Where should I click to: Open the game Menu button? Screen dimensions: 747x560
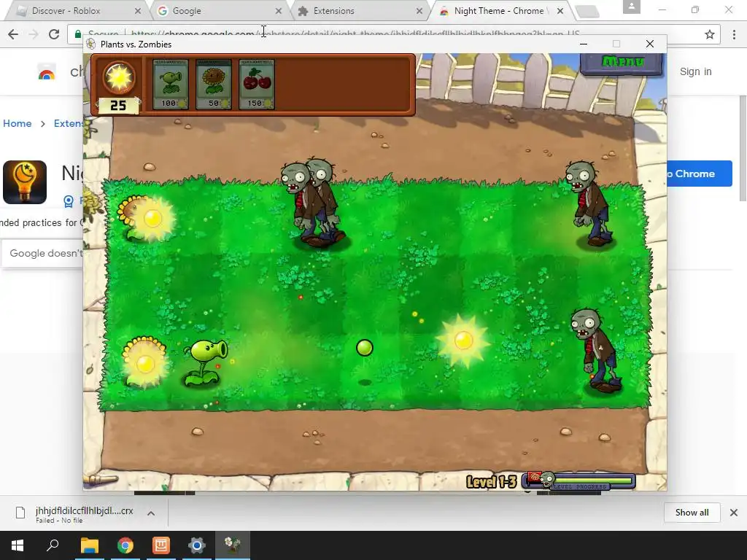[622, 63]
